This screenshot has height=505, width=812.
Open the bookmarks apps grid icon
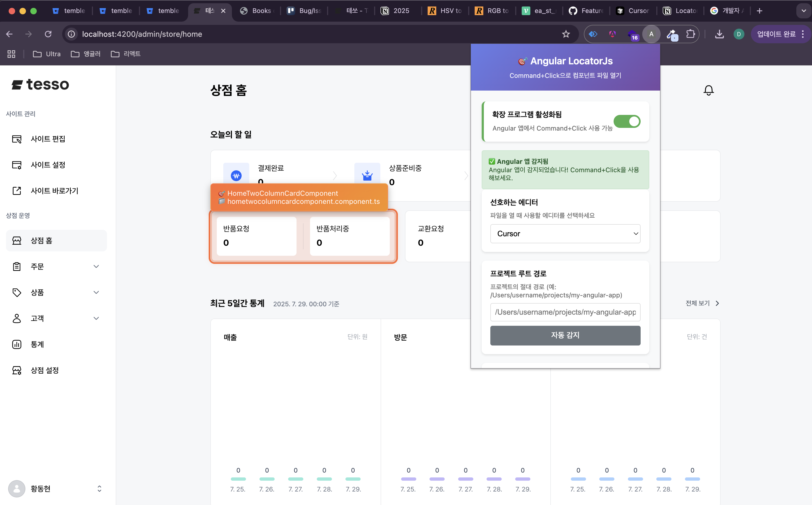[11, 54]
